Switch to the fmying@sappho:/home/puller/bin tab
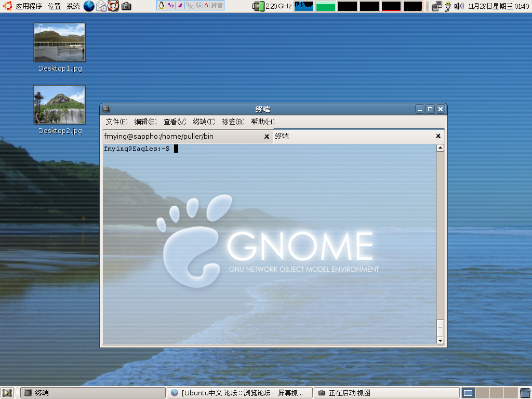Viewport: 532px width, 399px height. (187, 137)
